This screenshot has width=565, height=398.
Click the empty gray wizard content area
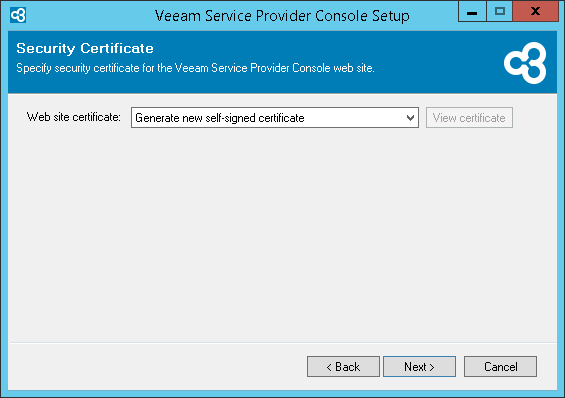tap(282, 234)
